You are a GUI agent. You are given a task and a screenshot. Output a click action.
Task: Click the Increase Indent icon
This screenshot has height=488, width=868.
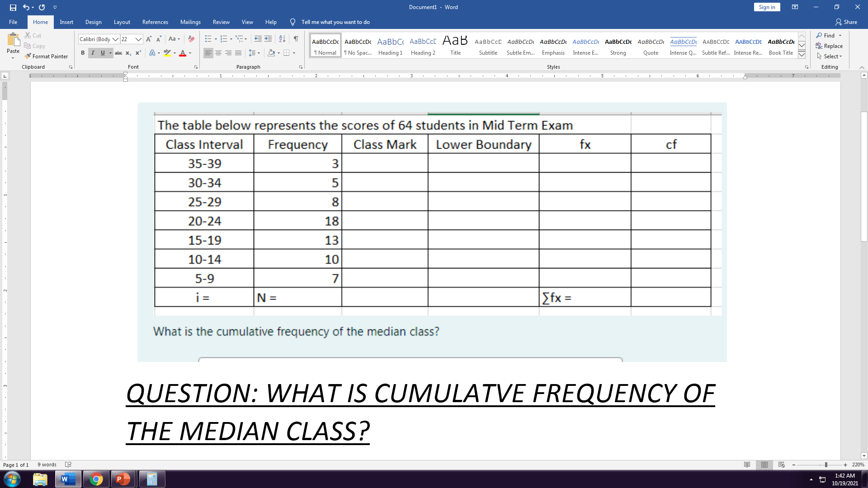click(268, 39)
